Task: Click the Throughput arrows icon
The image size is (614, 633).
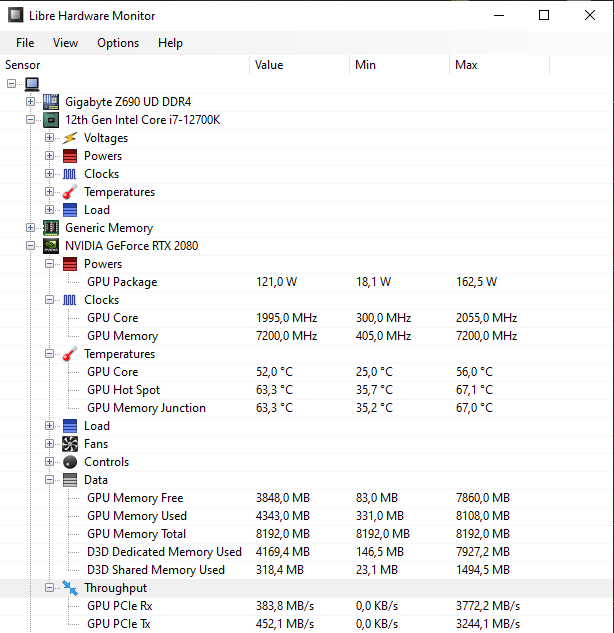Action: click(x=69, y=588)
